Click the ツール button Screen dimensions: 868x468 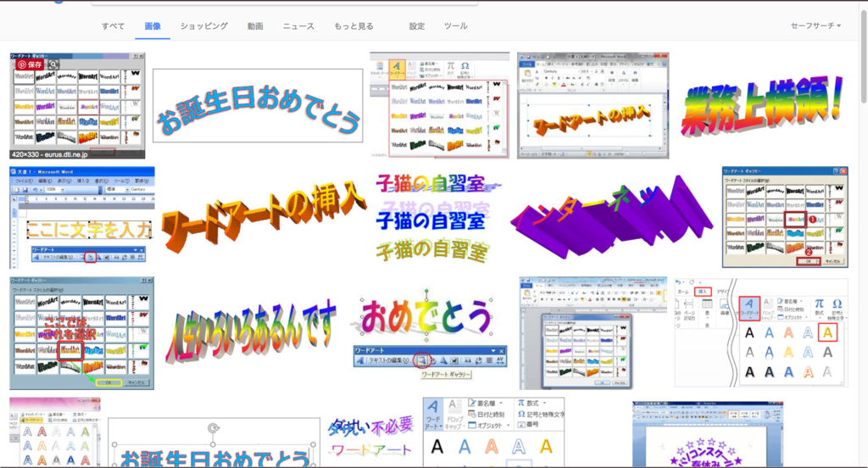tap(456, 26)
